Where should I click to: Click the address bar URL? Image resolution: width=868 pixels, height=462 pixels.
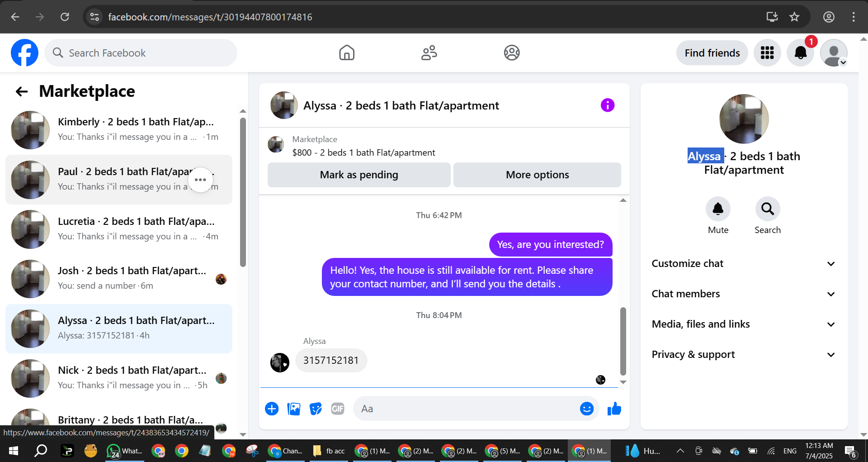(210, 17)
